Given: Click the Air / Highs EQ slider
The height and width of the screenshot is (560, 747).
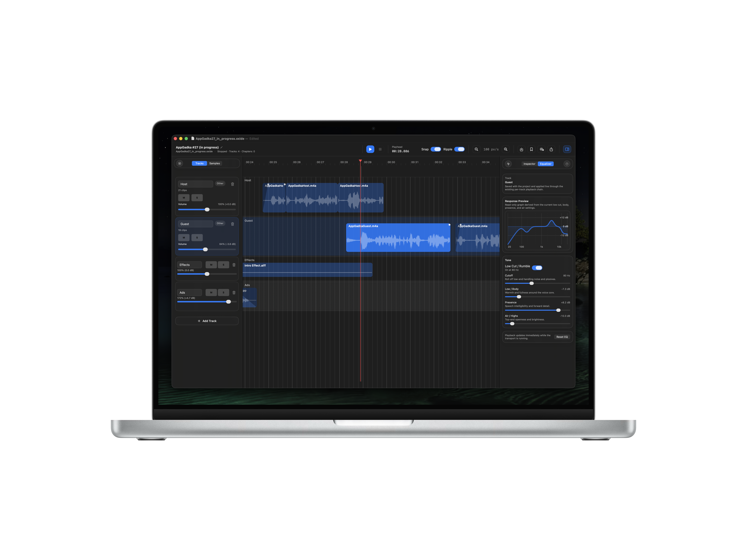Looking at the screenshot, I should coord(537,324).
